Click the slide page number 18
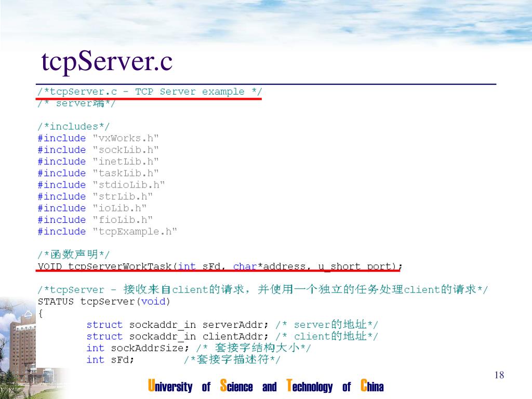Screen dimensions: 532x399 [x=499, y=375]
